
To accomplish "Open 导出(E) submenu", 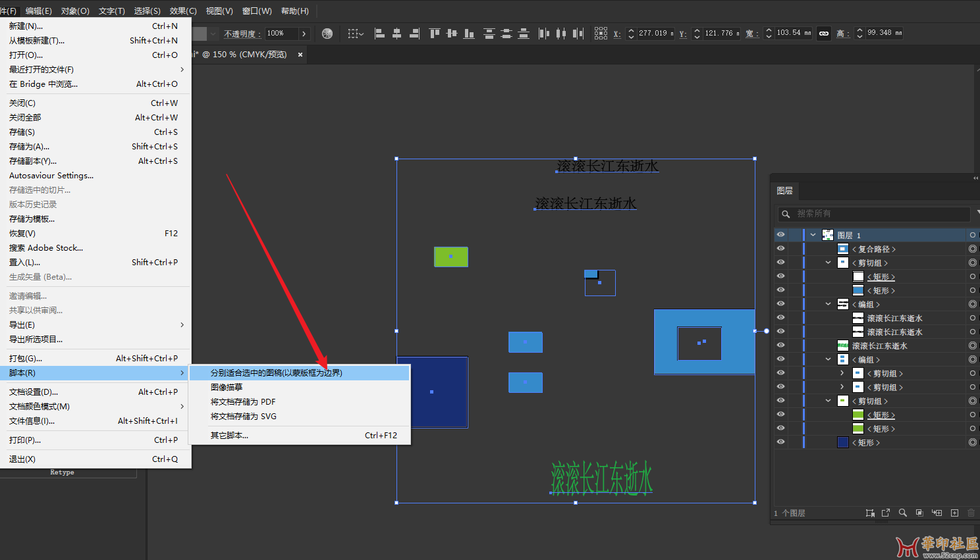I will 95,325.
